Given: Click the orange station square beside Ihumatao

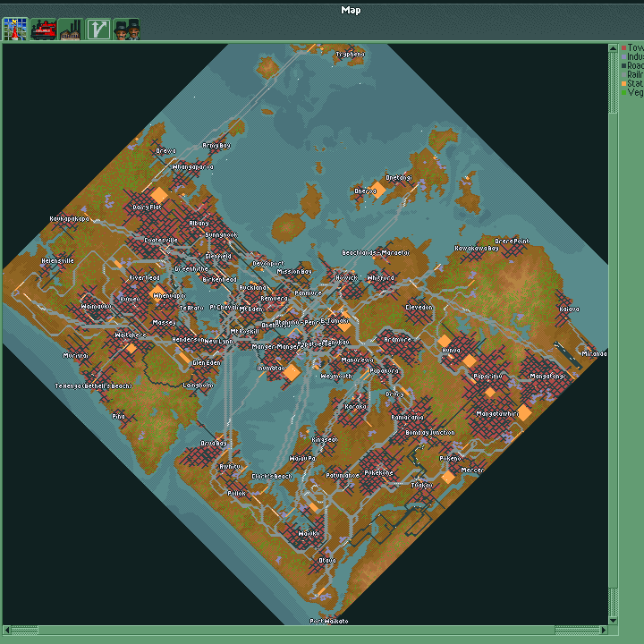Looking at the screenshot, I should click(292, 372).
